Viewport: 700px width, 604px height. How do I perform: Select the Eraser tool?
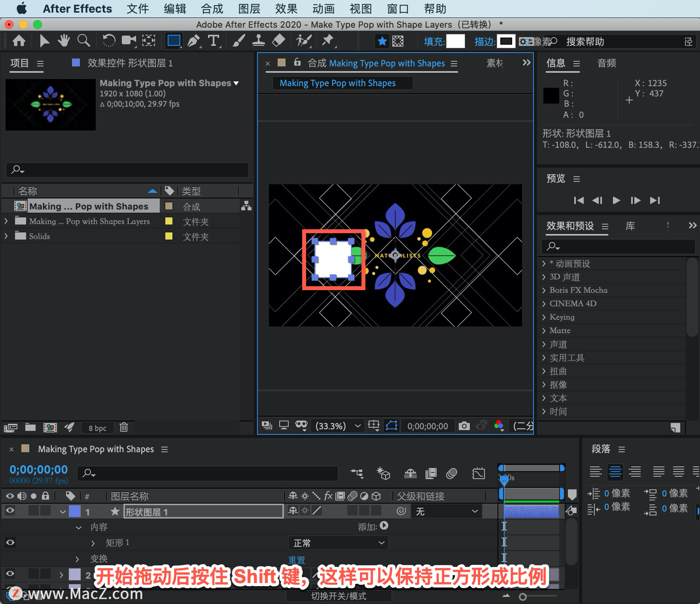279,41
